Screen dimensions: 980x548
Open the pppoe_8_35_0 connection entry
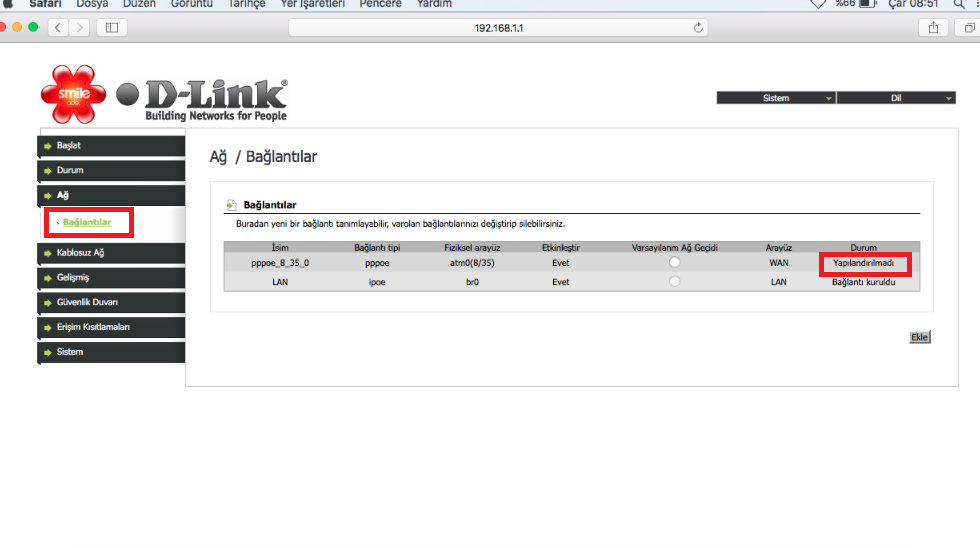tap(280, 263)
